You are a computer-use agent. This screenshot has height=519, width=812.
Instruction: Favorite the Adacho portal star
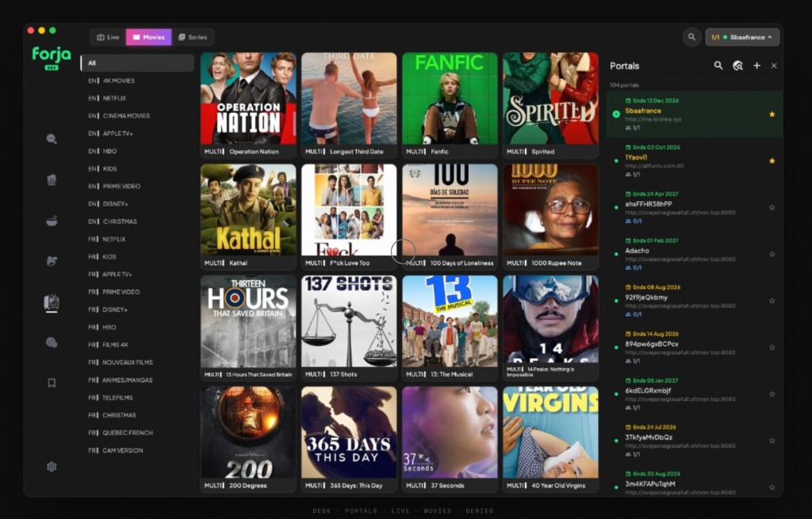(x=772, y=254)
